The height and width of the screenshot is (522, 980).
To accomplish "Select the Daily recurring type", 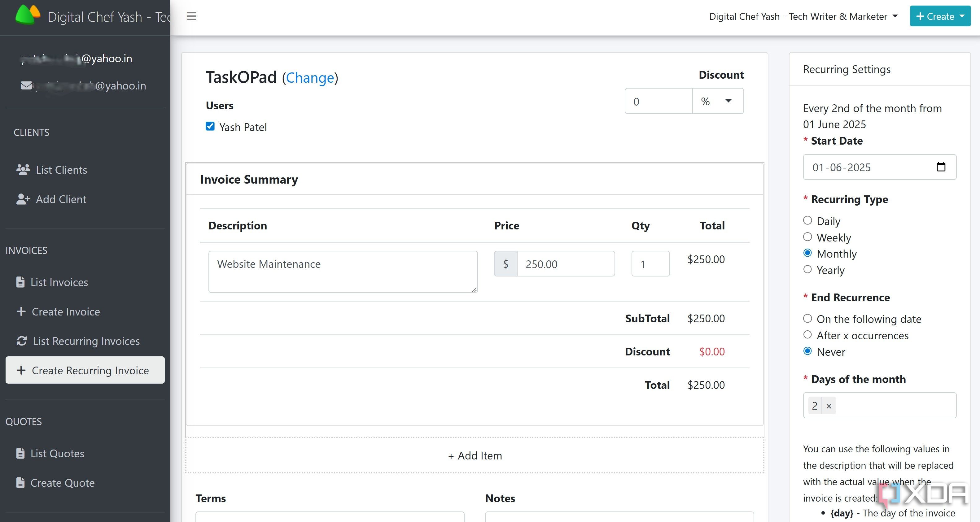I will pos(807,220).
